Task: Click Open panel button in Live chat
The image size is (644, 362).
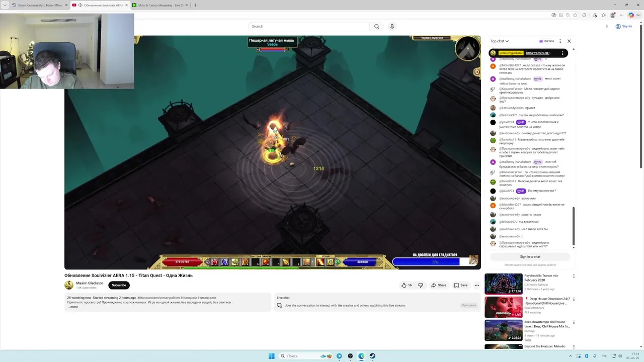Action: tap(468, 305)
